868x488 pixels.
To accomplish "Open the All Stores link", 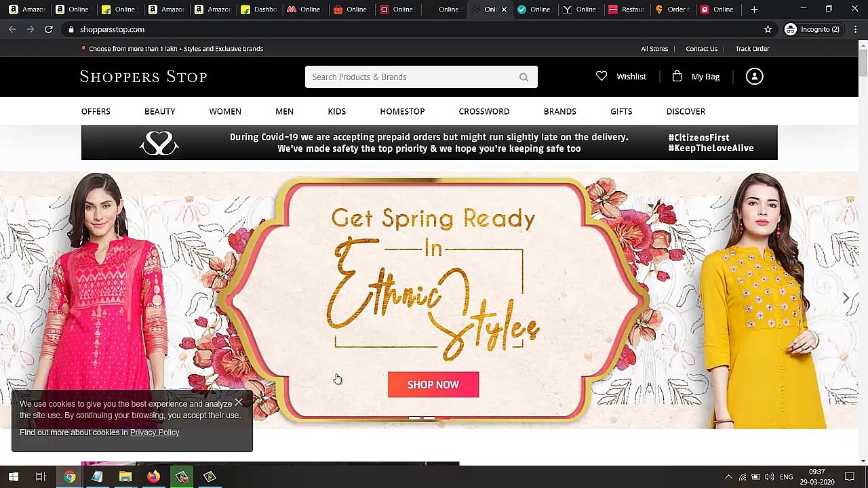I will click(654, 49).
